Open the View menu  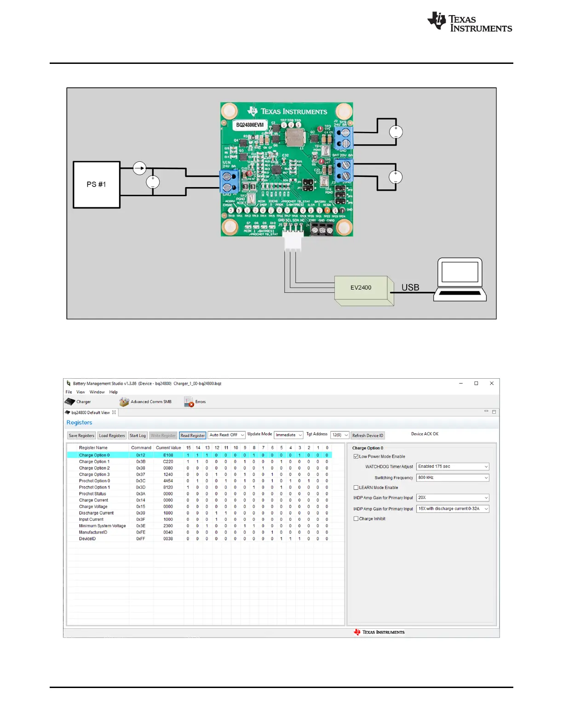coord(80,392)
